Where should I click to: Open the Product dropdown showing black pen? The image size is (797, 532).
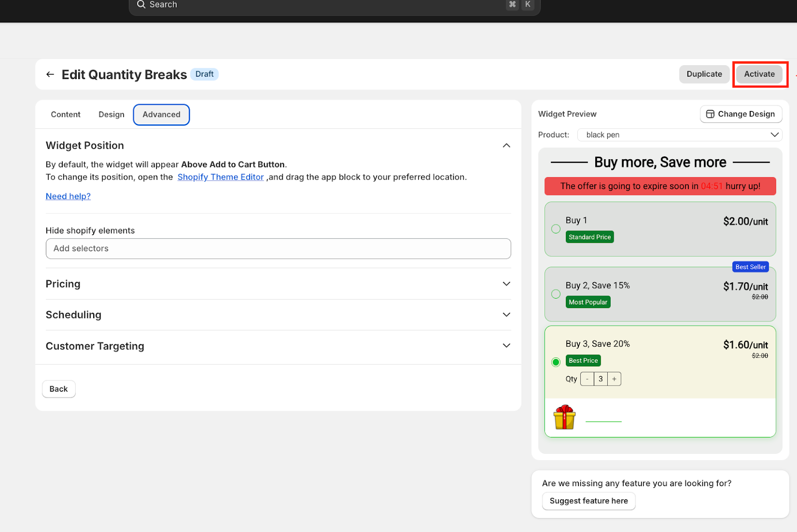[679, 135]
